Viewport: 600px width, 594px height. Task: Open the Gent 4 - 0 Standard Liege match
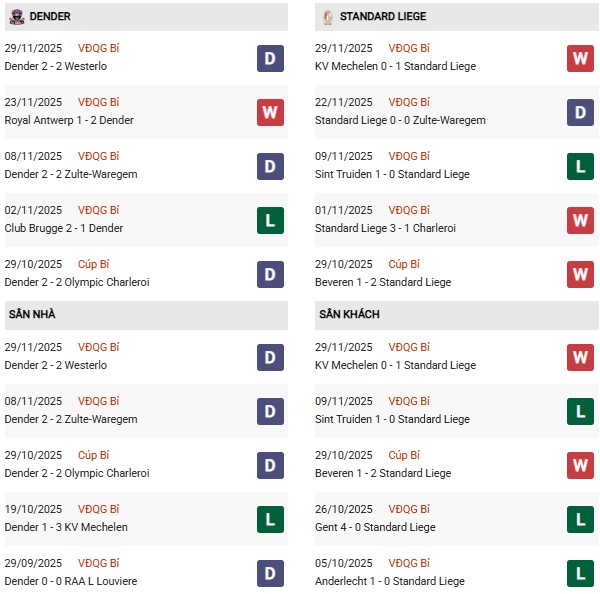tap(377, 527)
